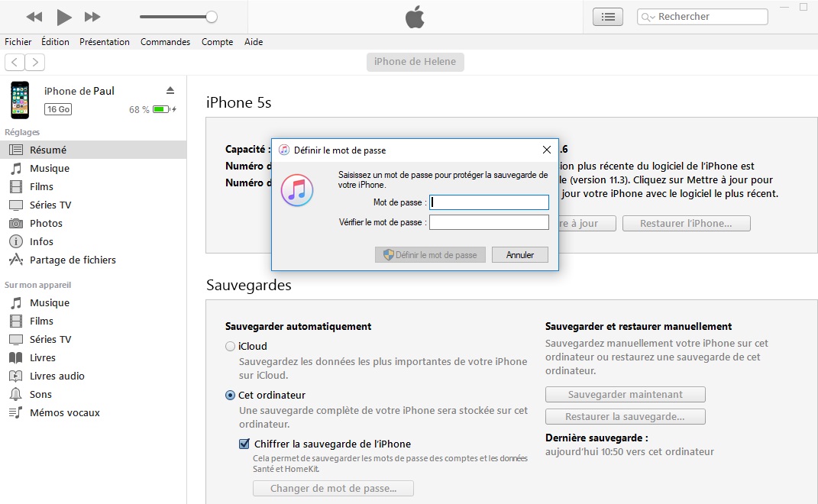818x504 pixels.
Task: Select Résumé in the Réglages sidebar
Action: [x=93, y=150]
